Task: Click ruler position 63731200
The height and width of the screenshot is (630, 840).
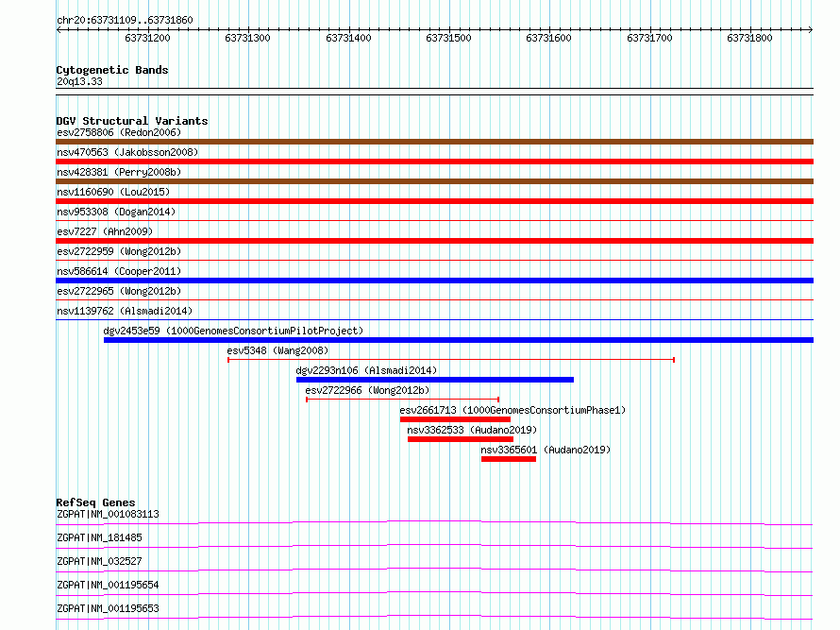Action: point(147,38)
